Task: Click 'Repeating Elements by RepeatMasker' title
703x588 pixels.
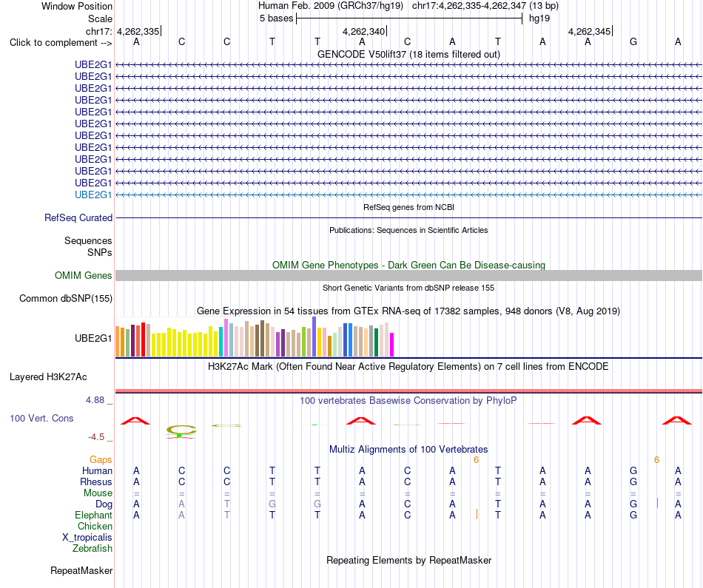Action: pos(408,560)
